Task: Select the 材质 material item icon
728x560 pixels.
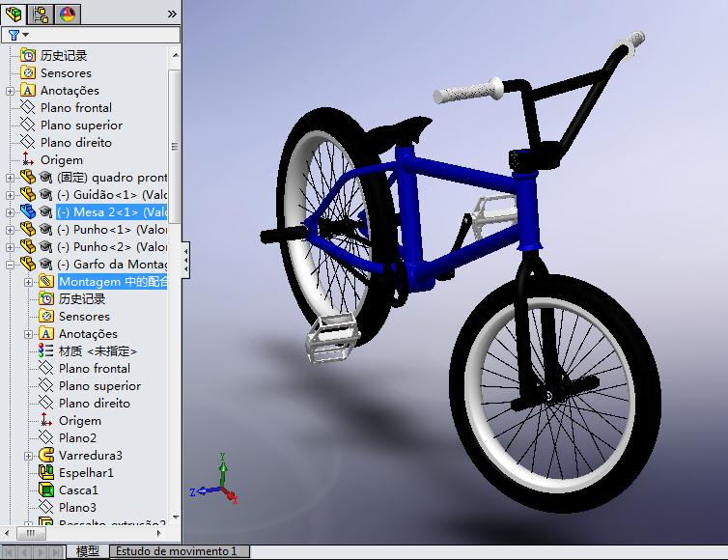Action: [x=46, y=351]
